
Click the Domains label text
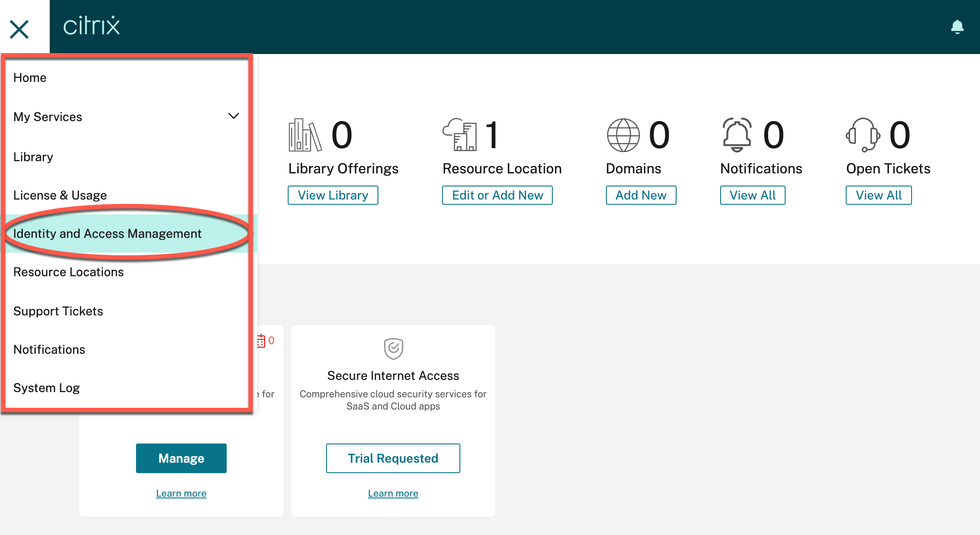point(634,169)
